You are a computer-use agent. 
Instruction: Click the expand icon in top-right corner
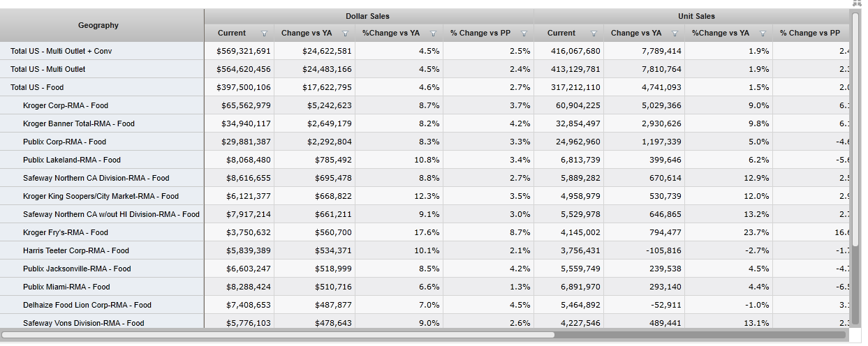[x=857, y=3]
